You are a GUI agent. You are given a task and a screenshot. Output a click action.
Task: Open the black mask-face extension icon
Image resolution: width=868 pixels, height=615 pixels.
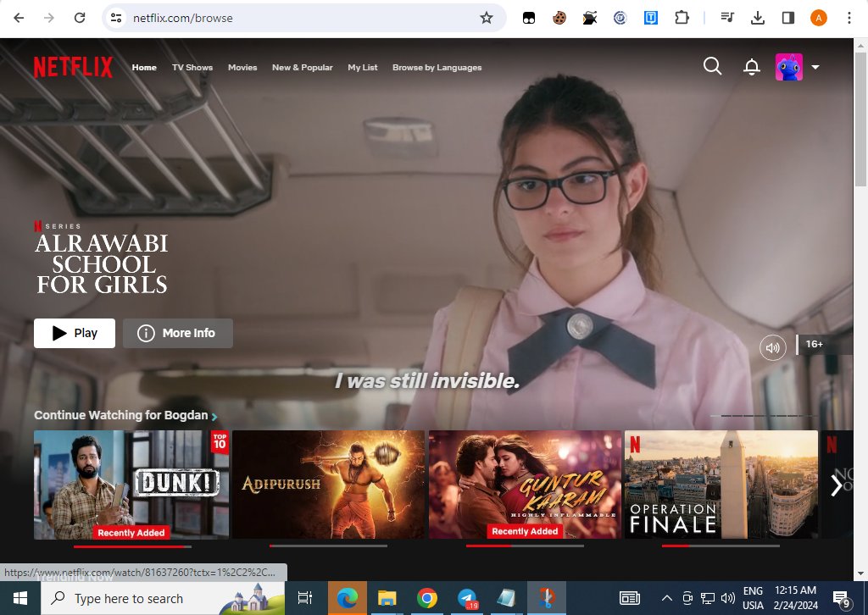pos(529,19)
